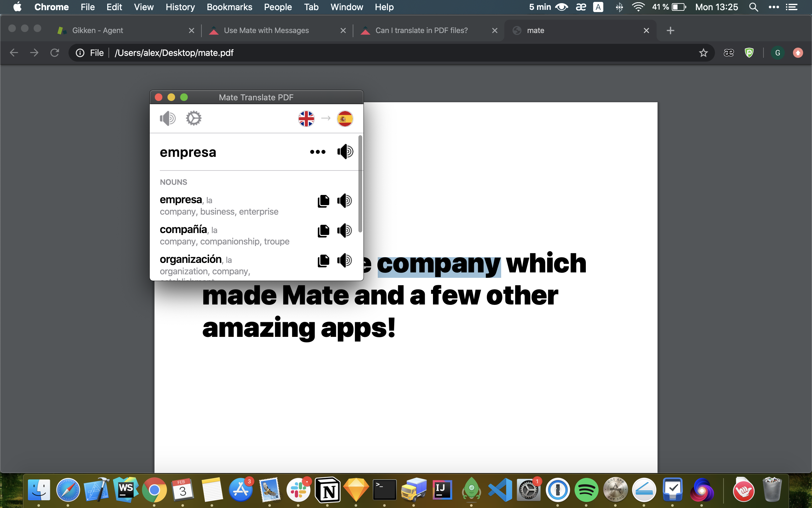
Task: Open Edit menu
Action: tap(114, 7)
